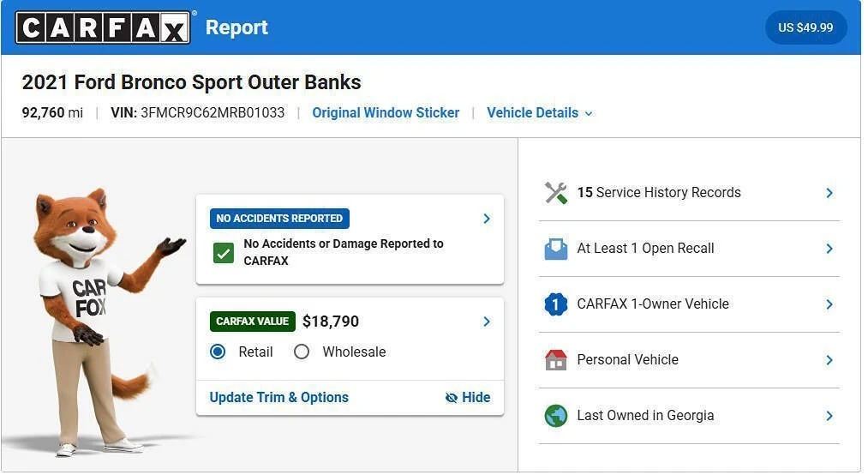The height and width of the screenshot is (475, 868).
Task: Click the VIN 3FMCR9C62MRB01033 text
Action: click(198, 113)
